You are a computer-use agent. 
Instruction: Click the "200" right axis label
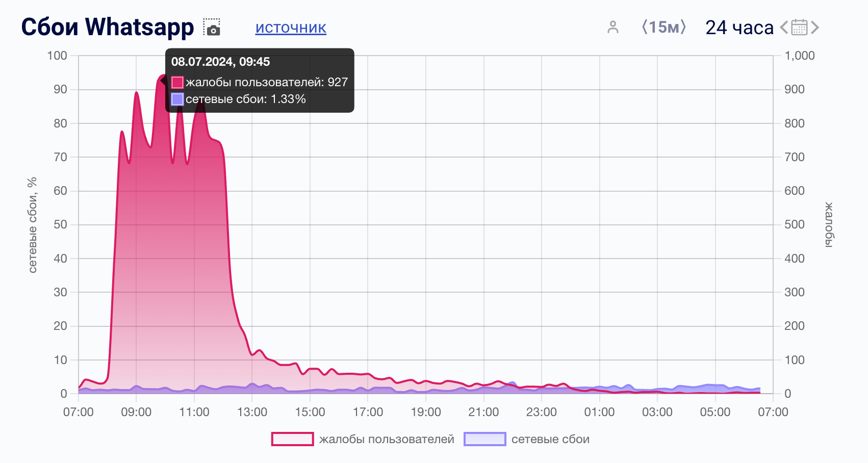(x=795, y=326)
